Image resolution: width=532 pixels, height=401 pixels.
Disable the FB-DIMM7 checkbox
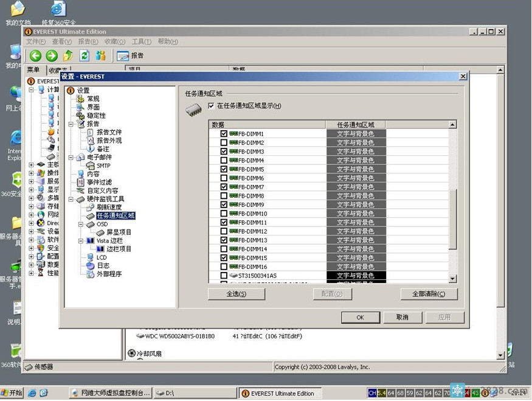point(224,187)
